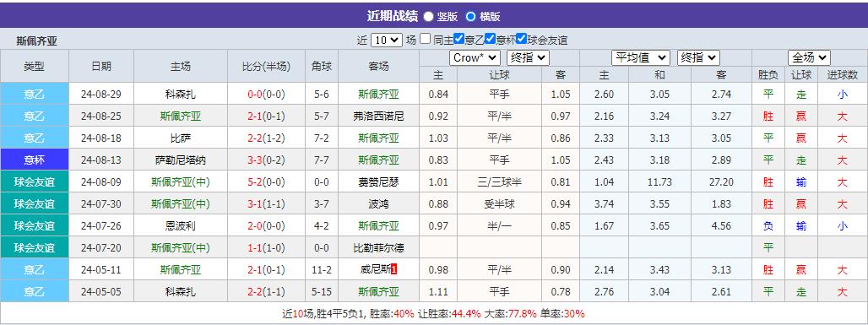Open the 全场 dropdown
This screenshot has width=868, height=325.
(x=810, y=57)
